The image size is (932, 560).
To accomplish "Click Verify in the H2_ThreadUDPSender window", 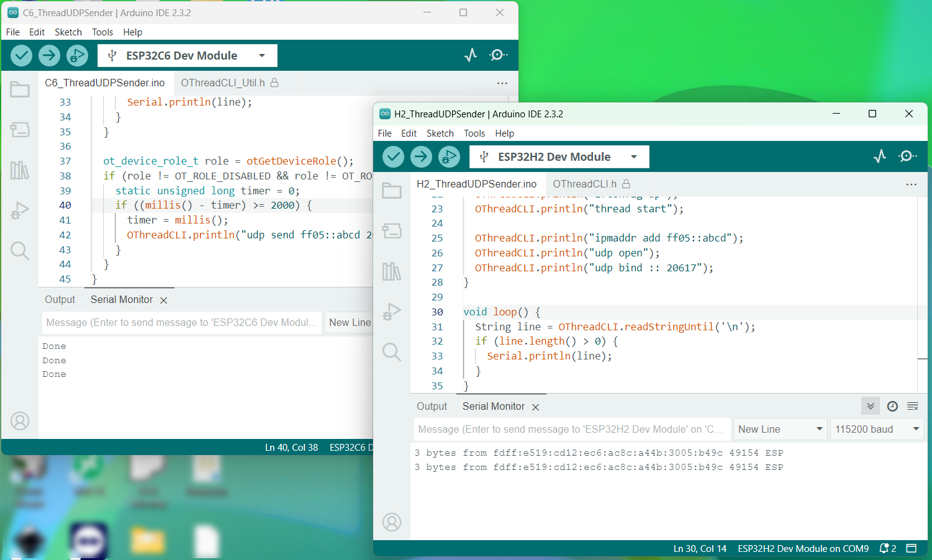I will [393, 156].
